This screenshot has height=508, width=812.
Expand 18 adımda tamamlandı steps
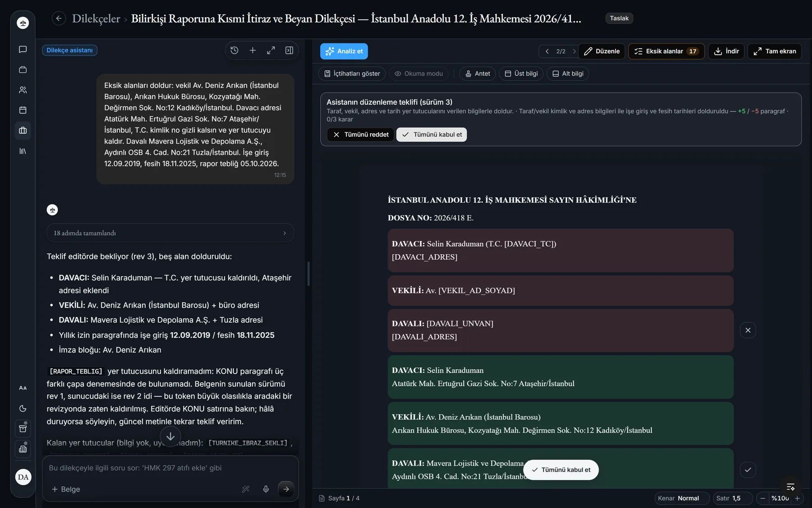point(171,233)
